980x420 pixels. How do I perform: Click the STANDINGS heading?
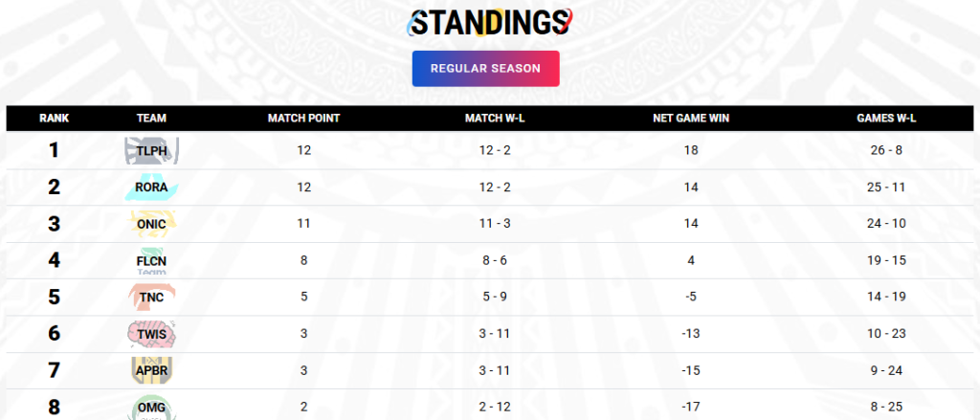pos(489,23)
